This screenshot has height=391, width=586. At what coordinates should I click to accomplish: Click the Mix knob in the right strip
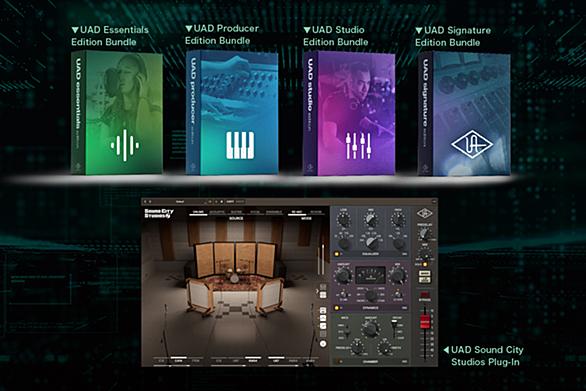(x=425, y=255)
